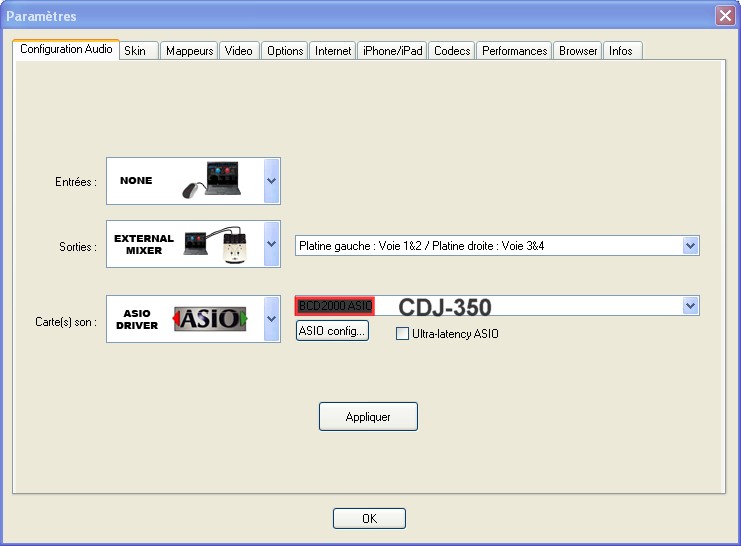Viewport: 741px width, 546px height.
Task: Enable the Ultra-latency ASIO checkbox
Action: tap(403, 334)
